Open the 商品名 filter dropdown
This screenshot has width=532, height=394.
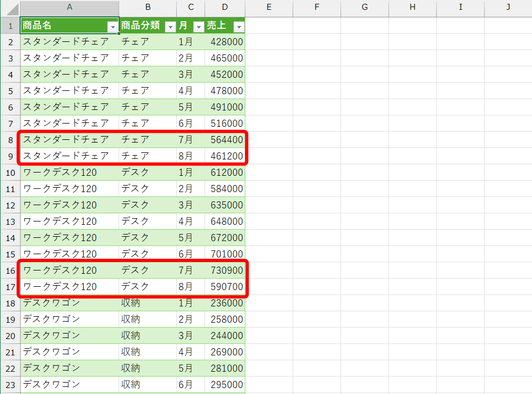[x=113, y=27]
